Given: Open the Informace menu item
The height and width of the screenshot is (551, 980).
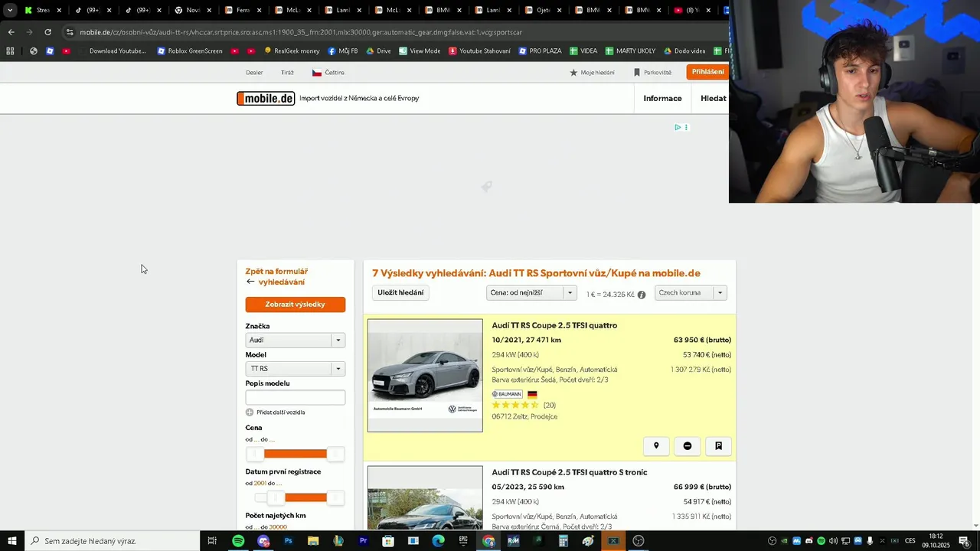Looking at the screenshot, I should tap(662, 99).
